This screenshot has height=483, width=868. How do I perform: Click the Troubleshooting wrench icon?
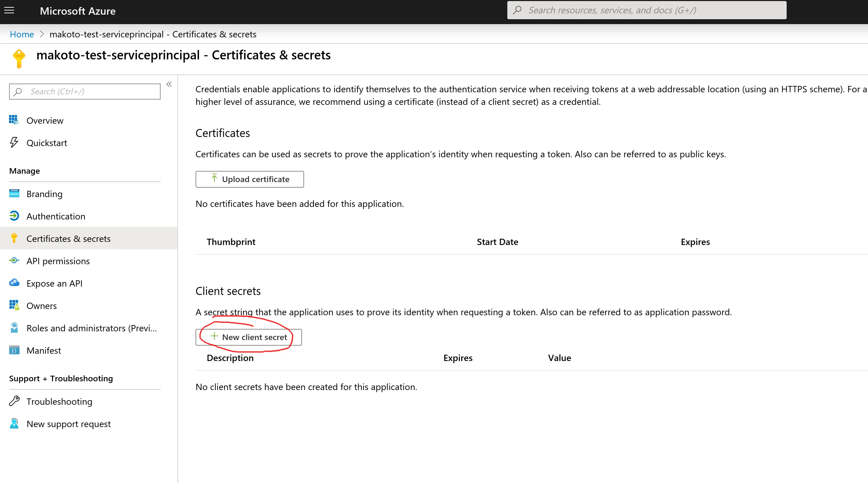[14, 401]
